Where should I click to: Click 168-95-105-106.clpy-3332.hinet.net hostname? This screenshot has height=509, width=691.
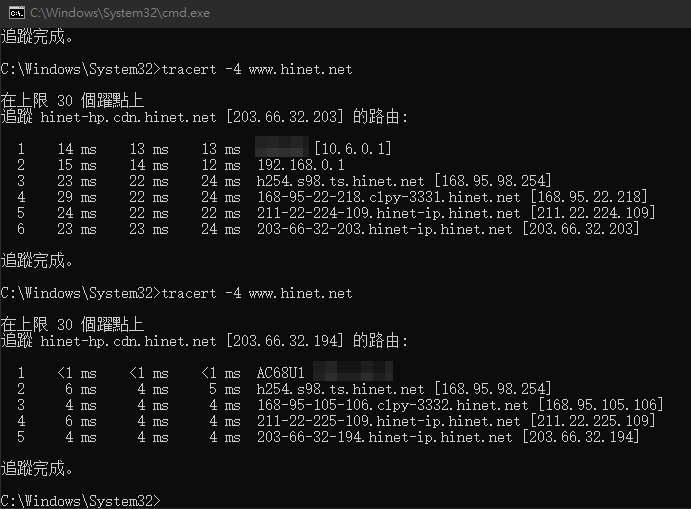(393, 405)
